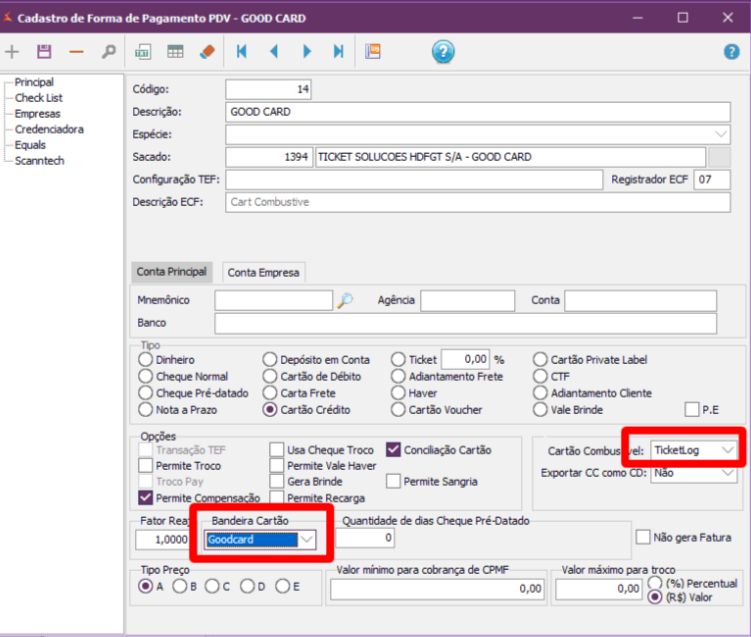Select Cartão Voucher type
Image resolution: width=751 pixels, height=637 pixels.
(x=398, y=410)
